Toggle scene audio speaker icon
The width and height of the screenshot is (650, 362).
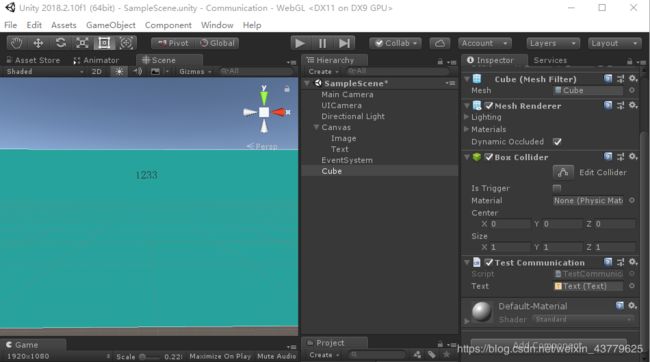tap(138, 71)
